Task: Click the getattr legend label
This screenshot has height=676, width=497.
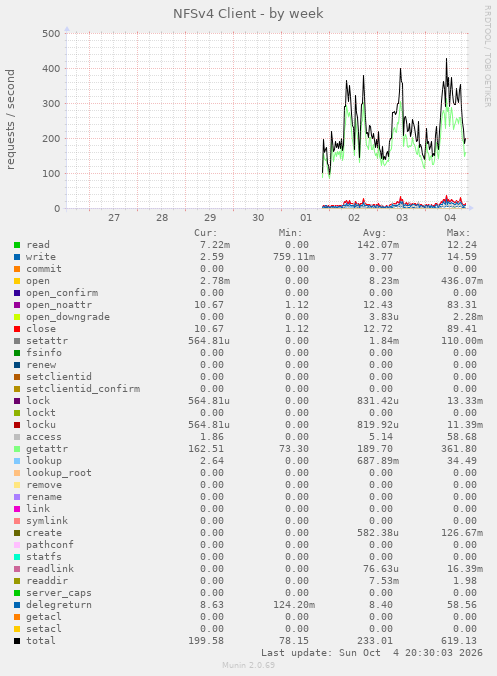Action: point(47,449)
